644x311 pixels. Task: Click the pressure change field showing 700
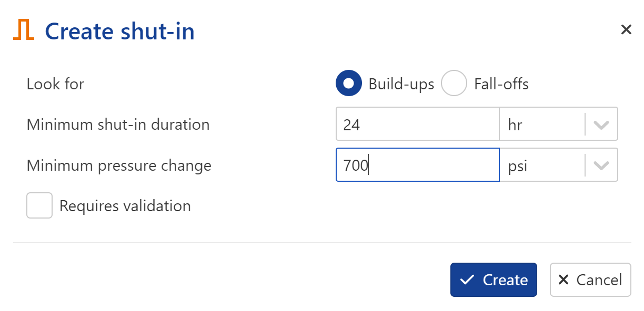click(x=417, y=165)
